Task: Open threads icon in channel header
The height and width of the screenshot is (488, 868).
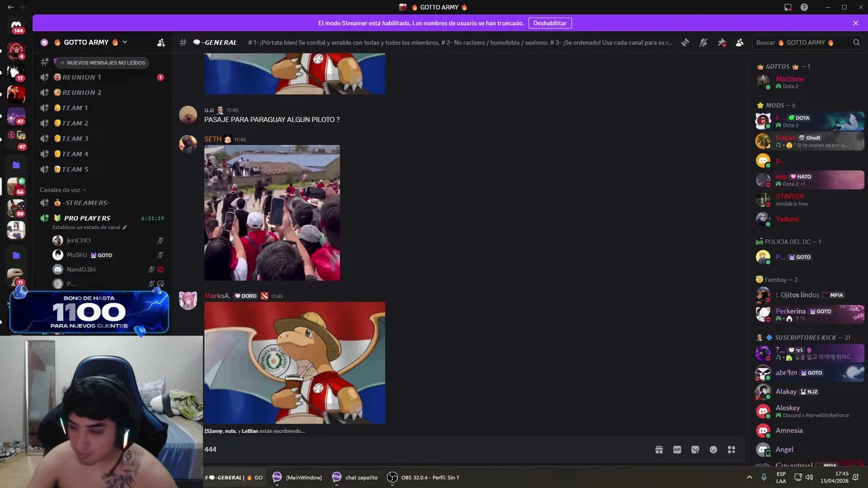Action: click(685, 42)
